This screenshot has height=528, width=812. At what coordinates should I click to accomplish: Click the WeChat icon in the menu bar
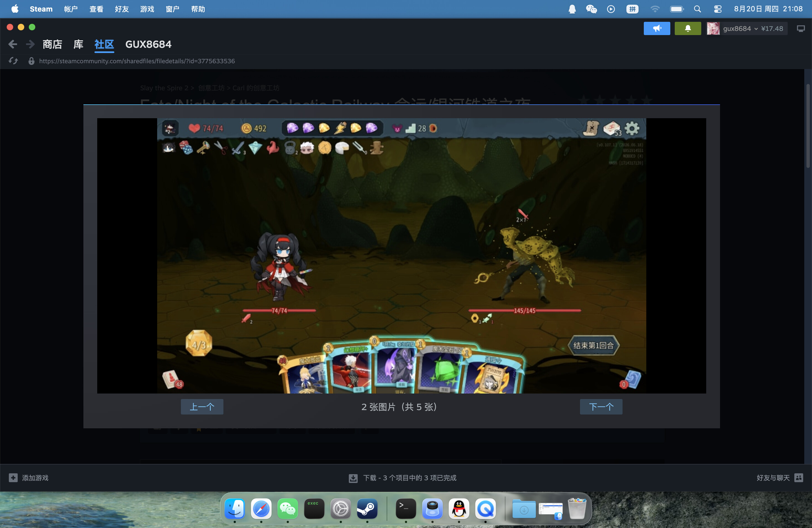[591, 9]
